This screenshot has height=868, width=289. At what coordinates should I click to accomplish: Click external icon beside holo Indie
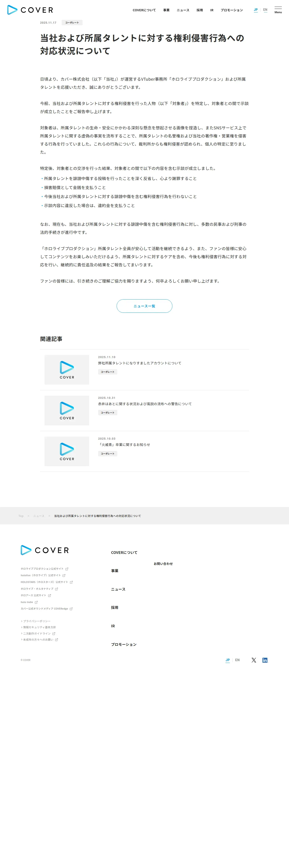pyautogui.click(x=36, y=602)
